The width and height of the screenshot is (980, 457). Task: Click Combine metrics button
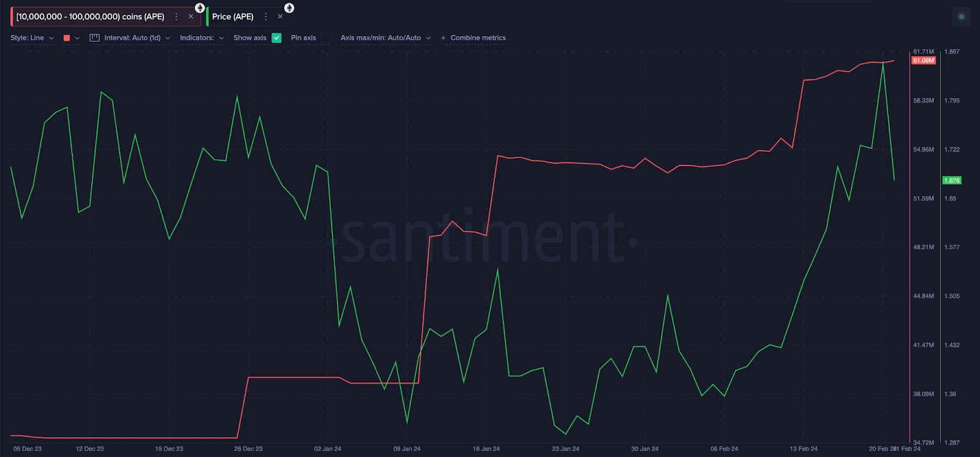click(x=473, y=38)
